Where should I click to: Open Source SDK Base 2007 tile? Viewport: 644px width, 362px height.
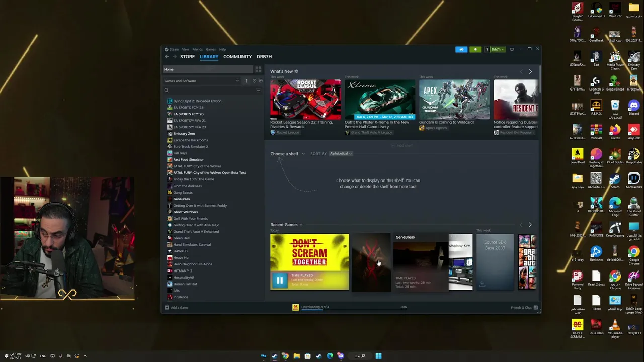click(495, 262)
